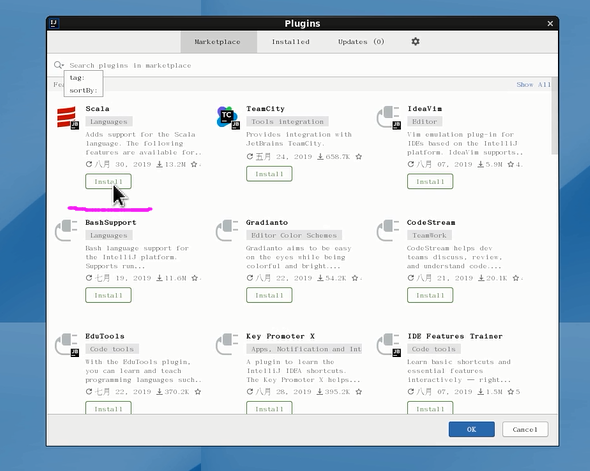Click the Scala plugin logo icon
Screen dimensions: 590x471
point(68,118)
